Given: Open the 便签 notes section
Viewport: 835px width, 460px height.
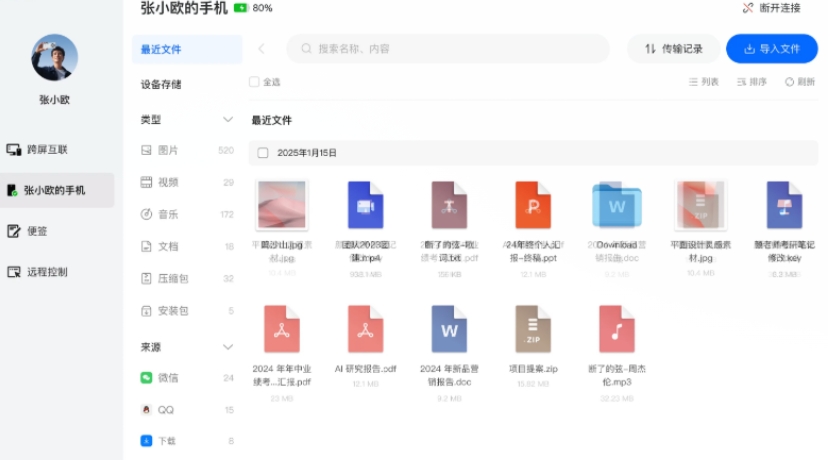Looking at the screenshot, I should click(27, 231).
